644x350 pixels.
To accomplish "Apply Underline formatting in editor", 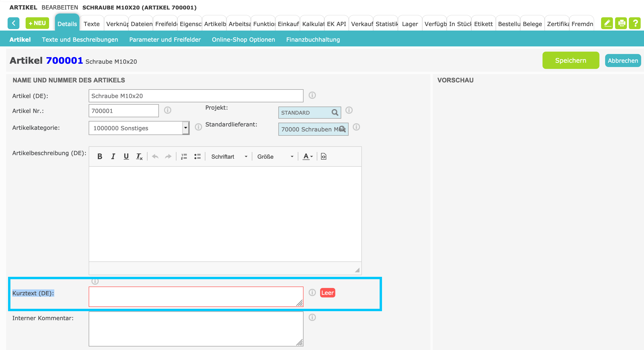I will (126, 157).
